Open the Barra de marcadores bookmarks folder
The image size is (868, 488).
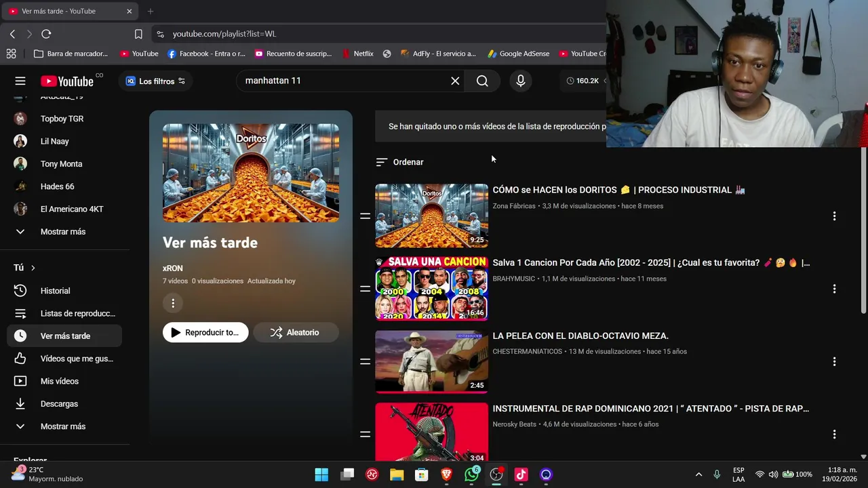point(71,54)
